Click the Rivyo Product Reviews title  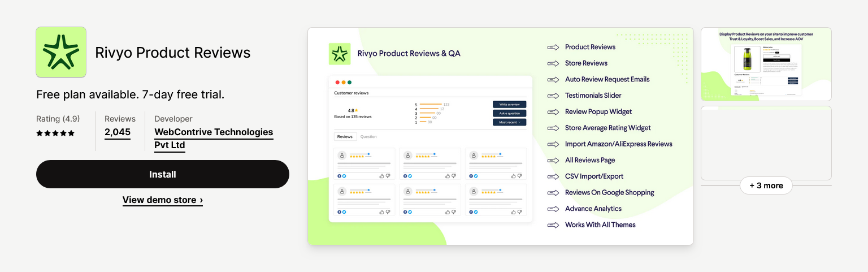click(173, 53)
